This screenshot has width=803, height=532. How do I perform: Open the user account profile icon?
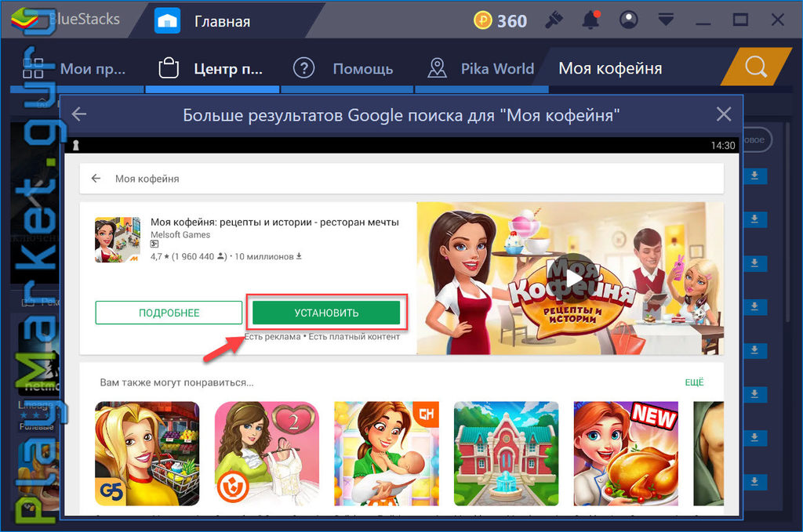pos(628,20)
